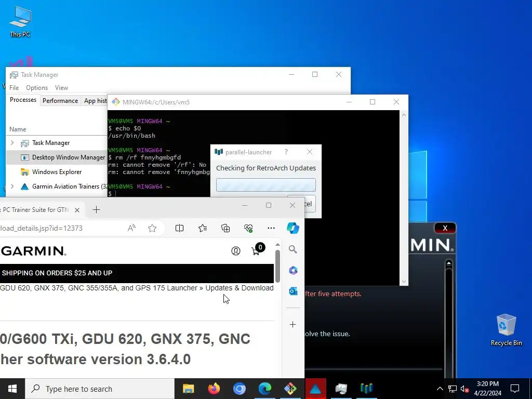This screenshot has height=399, width=532.
Task: Switch to Microsoft Edge on taskbar
Action: (x=264, y=389)
